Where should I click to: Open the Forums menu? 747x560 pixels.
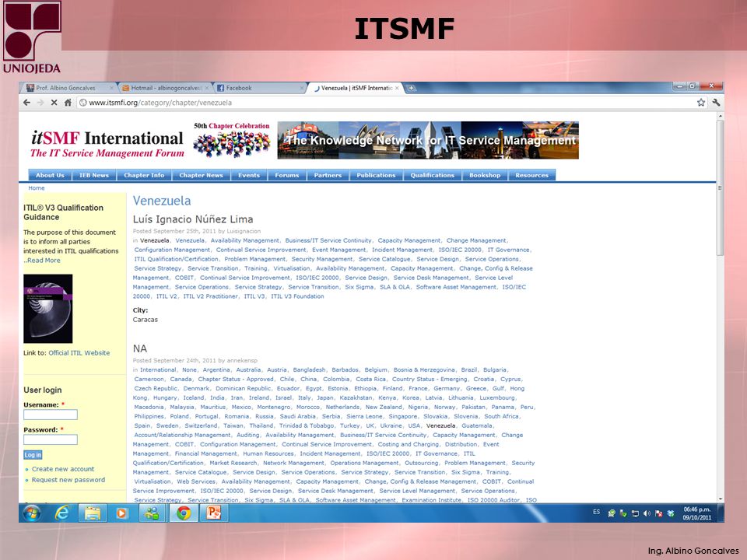(x=287, y=175)
